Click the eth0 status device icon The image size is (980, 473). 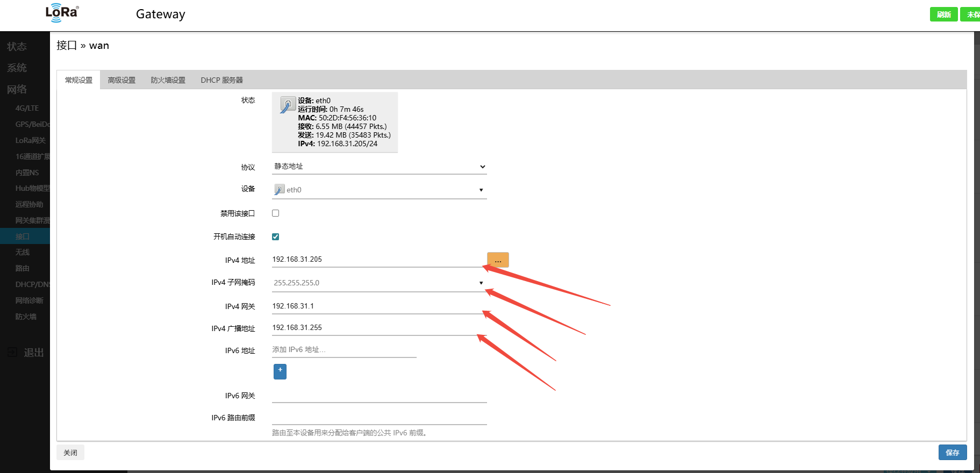(x=288, y=105)
